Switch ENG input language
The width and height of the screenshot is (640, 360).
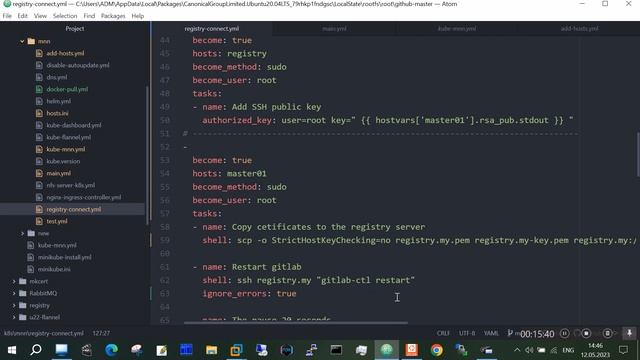click(568, 350)
